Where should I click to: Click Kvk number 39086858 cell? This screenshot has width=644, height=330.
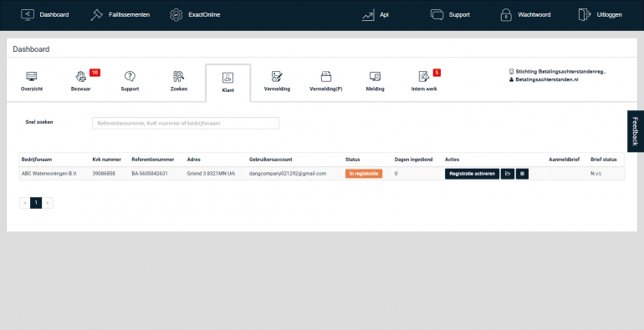tap(104, 174)
